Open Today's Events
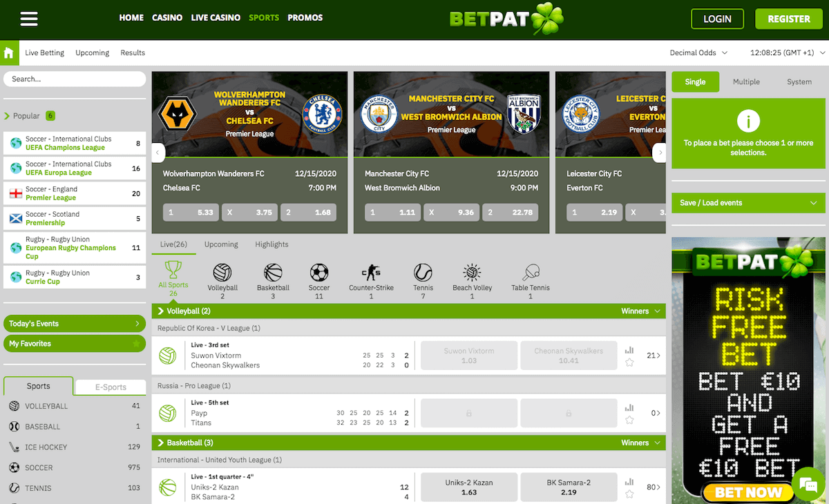 click(75, 324)
